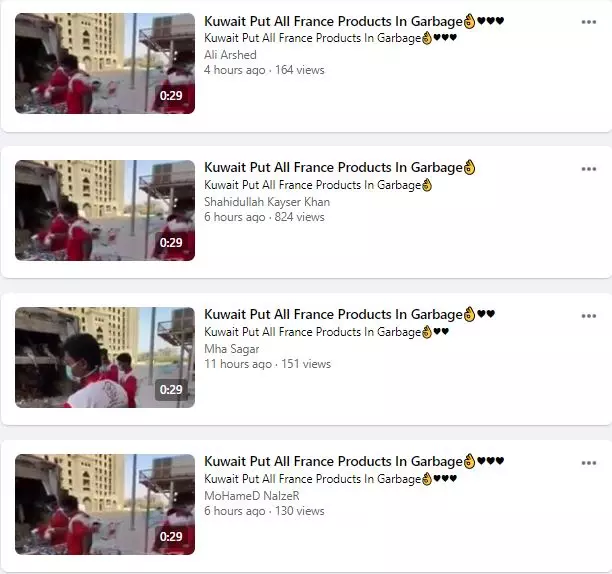Open the bold title of MoHameD NaIzeR's video
Screen dimensions: 612x574
click(354, 462)
